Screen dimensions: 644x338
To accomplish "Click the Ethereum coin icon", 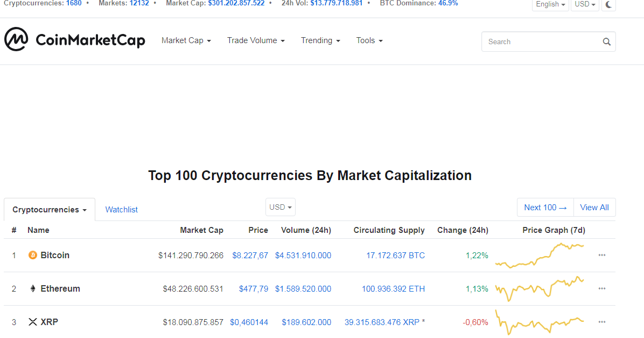I will tap(32, 288).
